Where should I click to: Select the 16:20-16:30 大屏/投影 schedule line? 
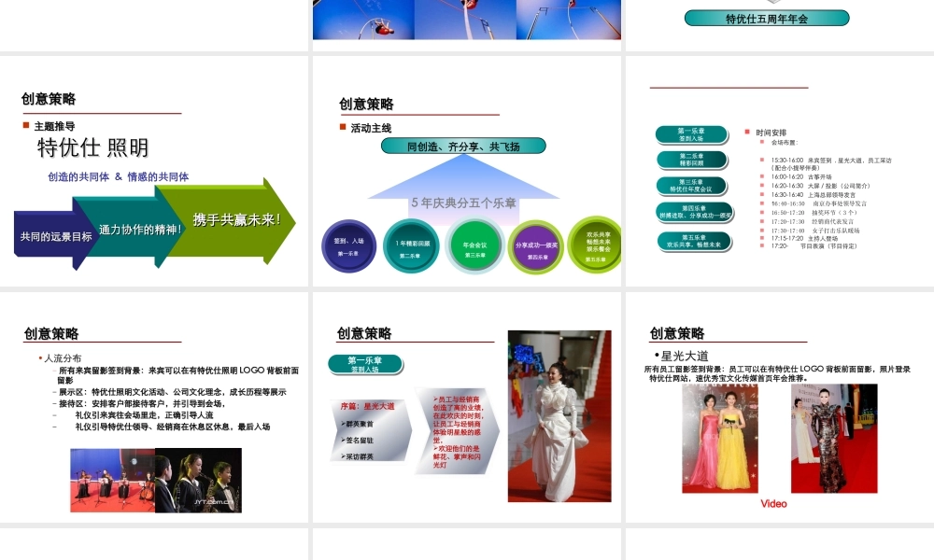(x=820, y=186)
